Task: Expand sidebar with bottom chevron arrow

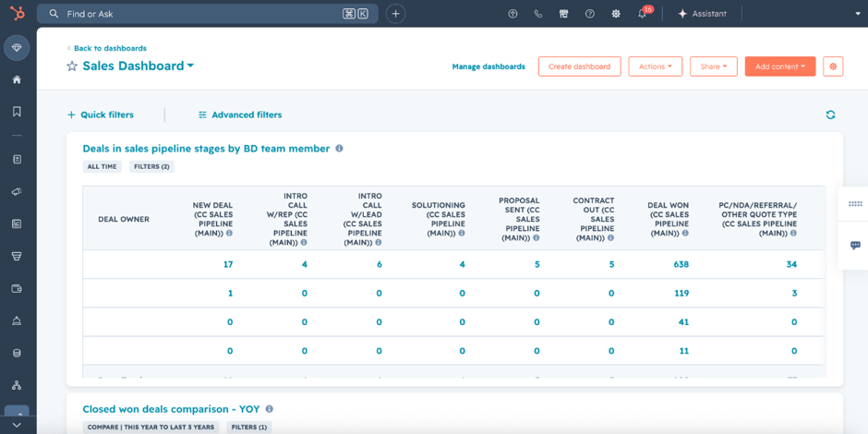Action: tap(17, 425)
